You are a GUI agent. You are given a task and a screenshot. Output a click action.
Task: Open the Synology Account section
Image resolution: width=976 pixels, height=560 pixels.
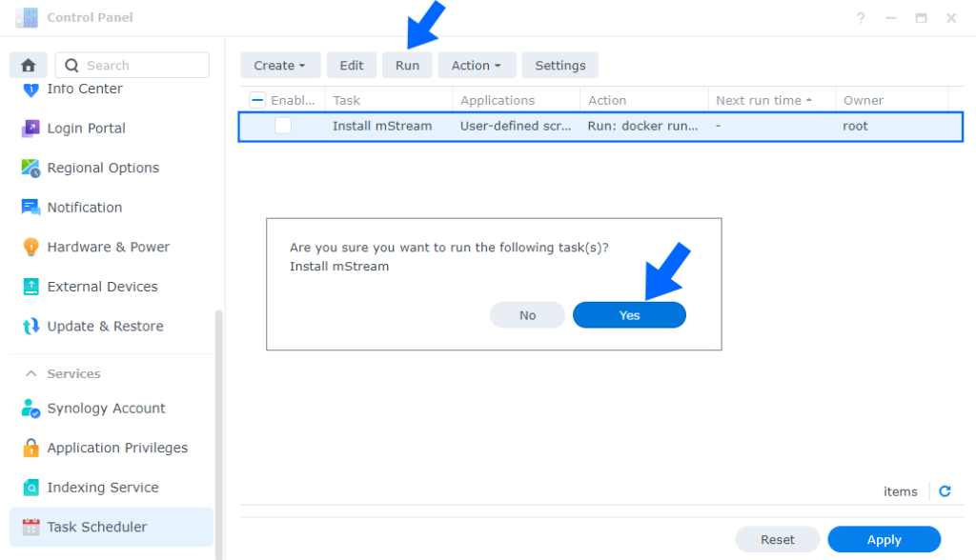tap(106, 408)
